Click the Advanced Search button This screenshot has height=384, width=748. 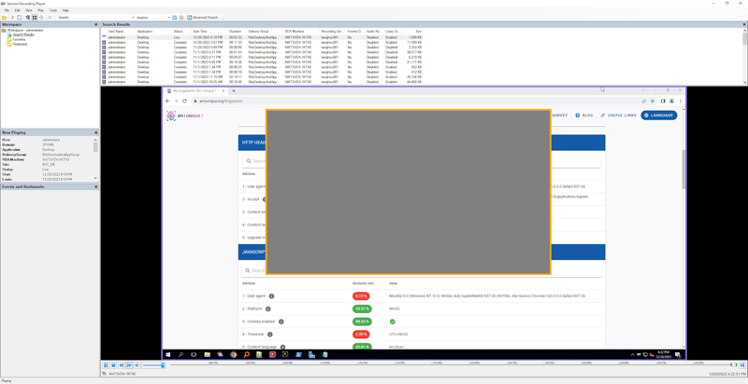[204, 17]
